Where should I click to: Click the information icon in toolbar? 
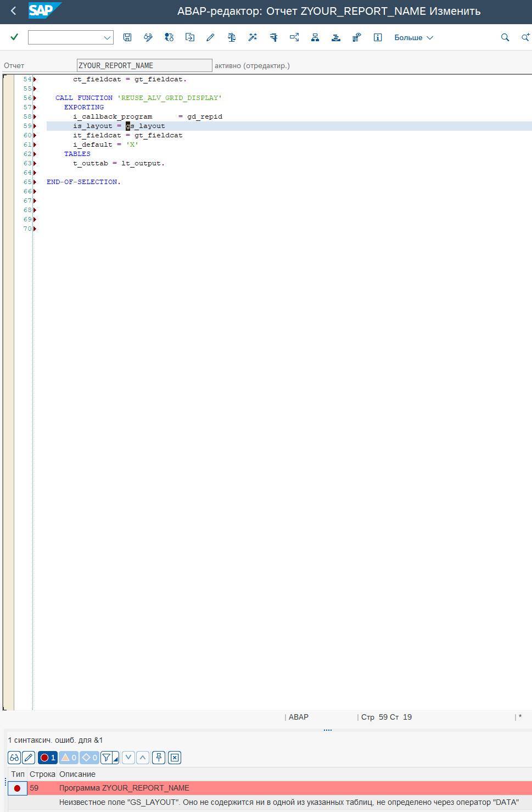378,37
